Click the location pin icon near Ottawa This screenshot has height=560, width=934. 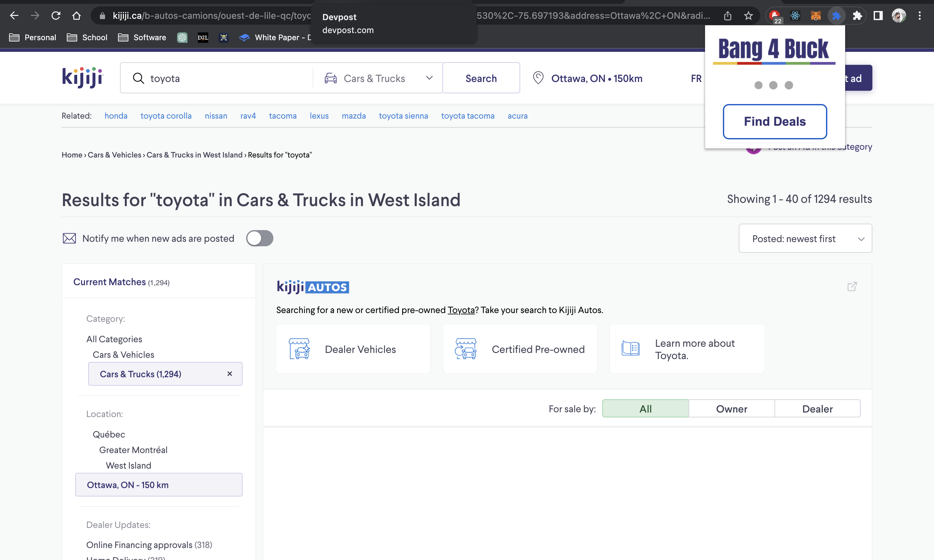pyautogui.click(x=538, y=78)
